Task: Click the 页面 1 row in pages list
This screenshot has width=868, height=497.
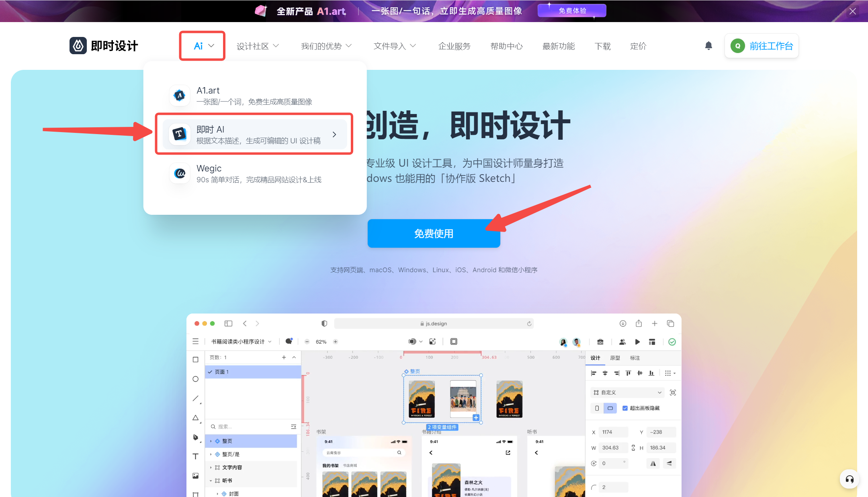Action: (253, 372)
